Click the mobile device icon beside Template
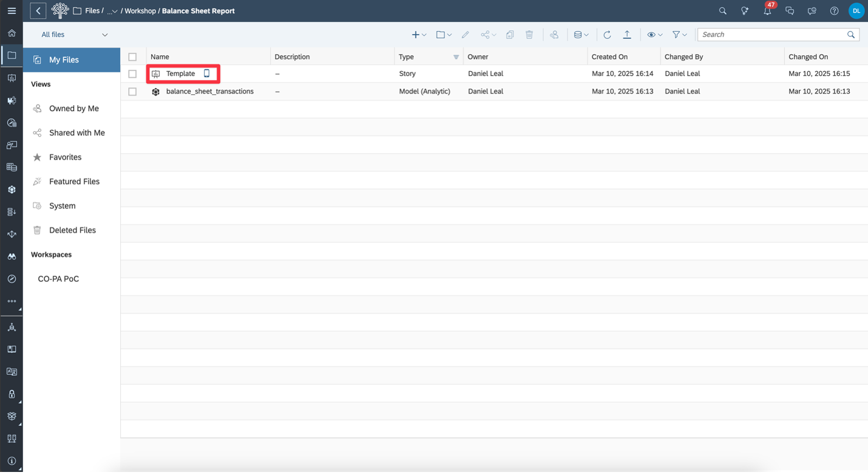The image size is (868, 475). click(206, 73)
